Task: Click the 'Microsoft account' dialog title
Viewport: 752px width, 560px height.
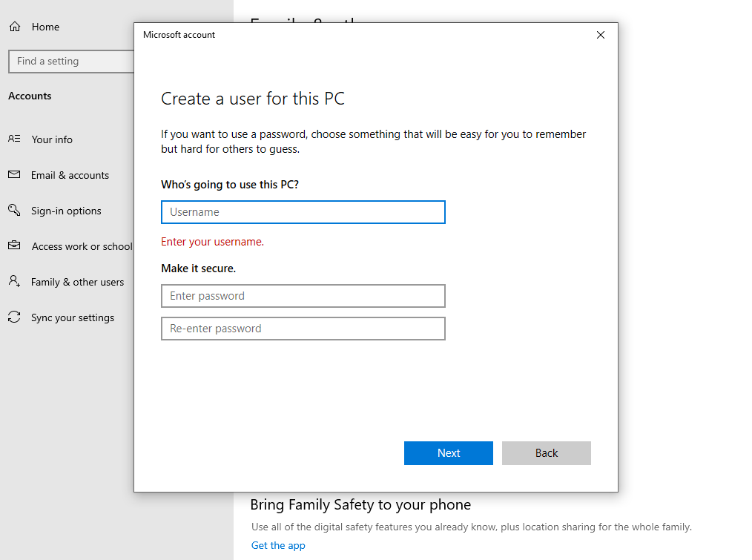Action: [x=179, y=35]
